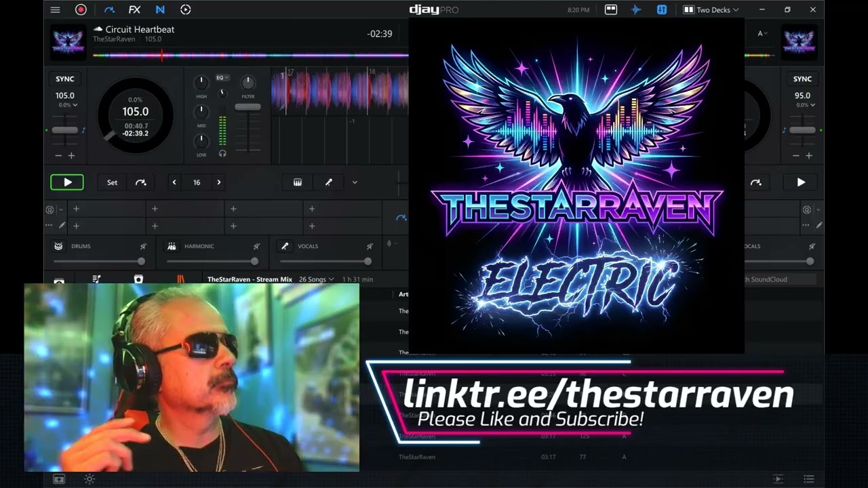Viewport: 868px width, 488px height.
Task: Click the left deck VOCALS stem icon
Action: click(285, 246)
